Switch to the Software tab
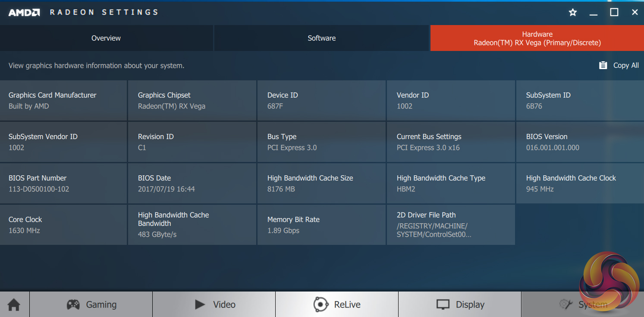Screen dimensions: 644x317 [x=322, y=38]
